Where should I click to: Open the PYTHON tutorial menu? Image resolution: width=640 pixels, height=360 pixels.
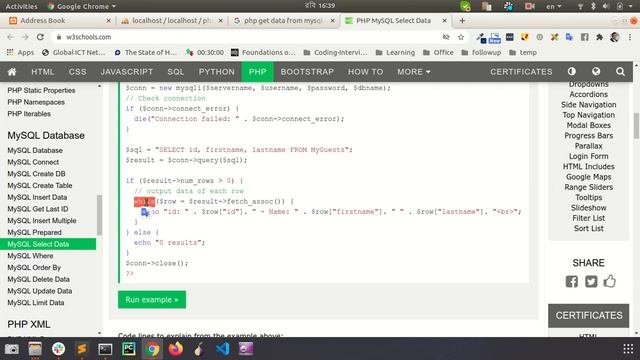click(x=217, y=72)
